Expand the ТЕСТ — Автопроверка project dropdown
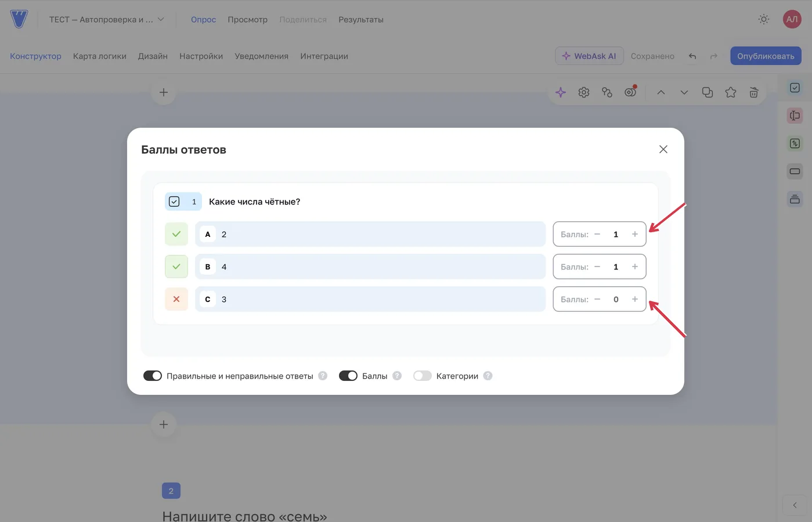Viewport: 812px width, 522px height. tap(107, 19)
